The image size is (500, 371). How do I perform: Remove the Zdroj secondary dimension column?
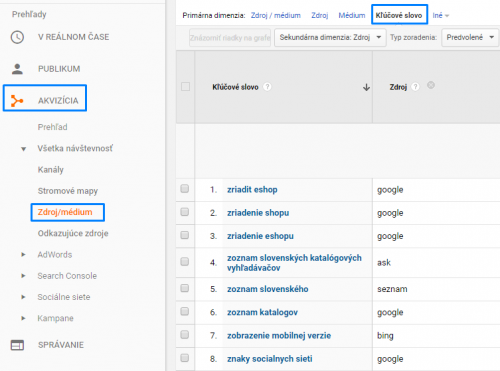[x=431, y=85]
